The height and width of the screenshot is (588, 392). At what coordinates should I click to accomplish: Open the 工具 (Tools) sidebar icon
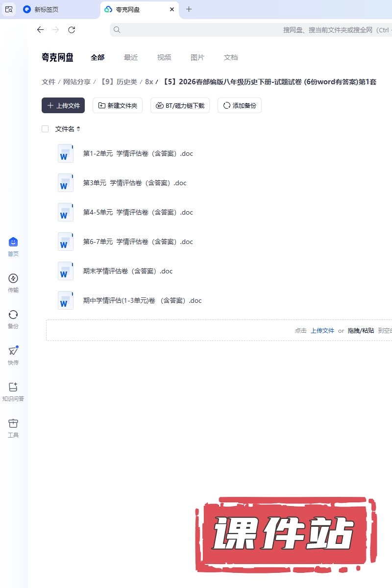13,428
